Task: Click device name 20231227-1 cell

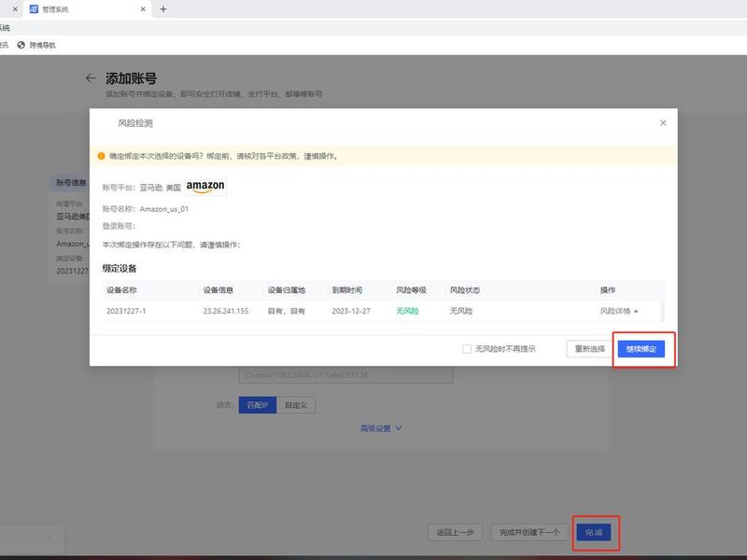Action: click(x=126, y=311)
